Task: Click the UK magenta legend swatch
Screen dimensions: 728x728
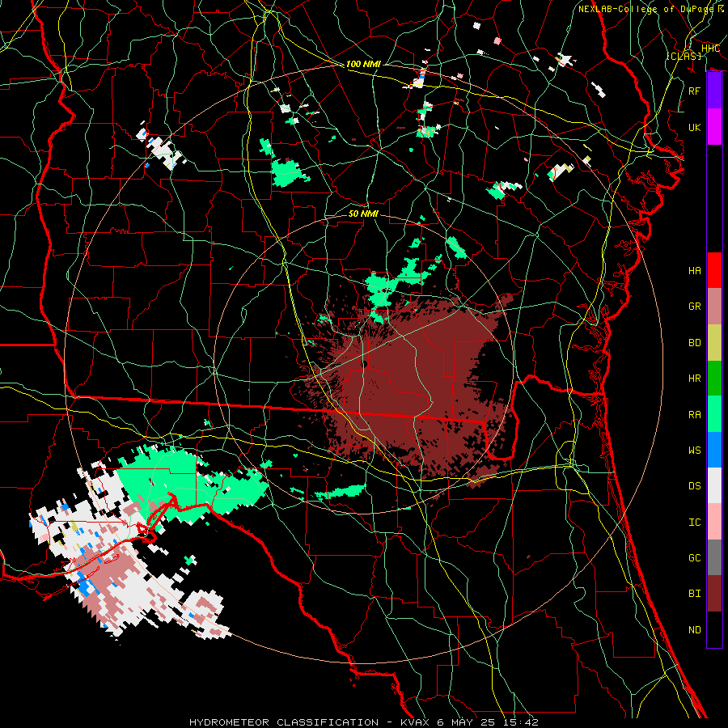Action: 714,127
